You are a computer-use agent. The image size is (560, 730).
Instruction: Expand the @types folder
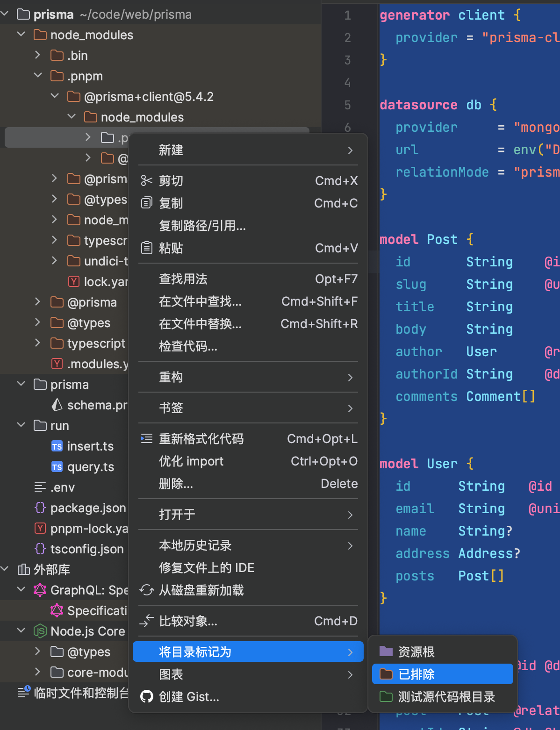coord(37,322)
